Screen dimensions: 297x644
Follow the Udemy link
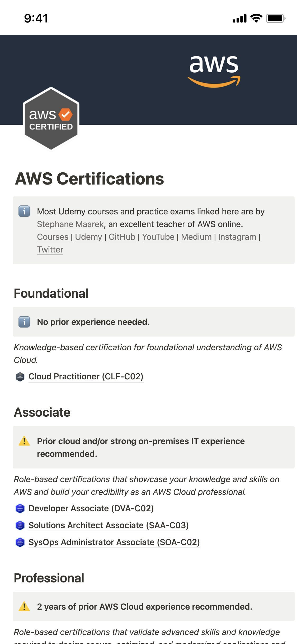click(x=88, y=237)
